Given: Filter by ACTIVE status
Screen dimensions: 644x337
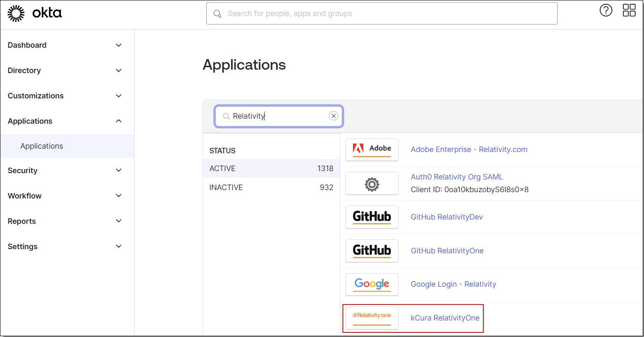Looking at the screenshot, I should (271, 168).
